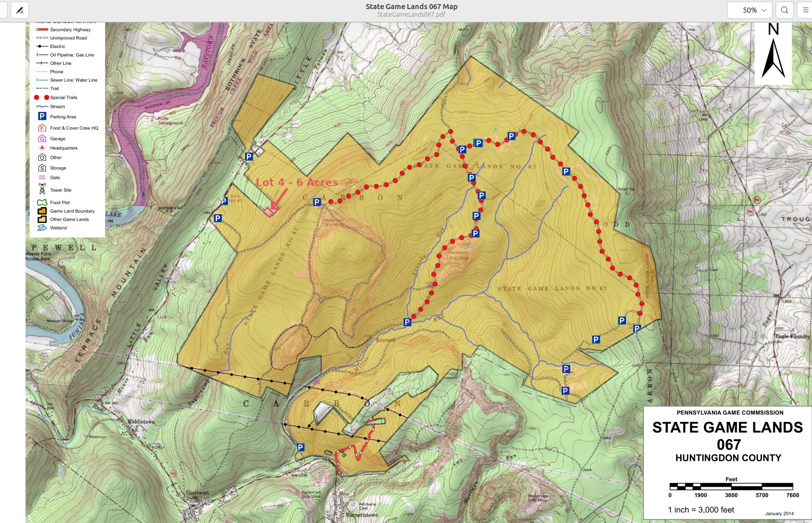
Task: Click the Stream symbol in the legend
Action: pyautogui.click(x=42, y=107)
